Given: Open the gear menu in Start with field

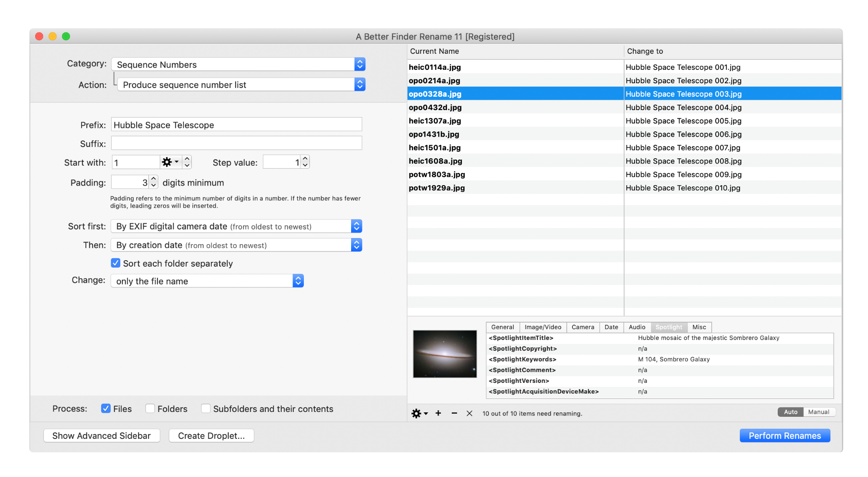Looking at the screenshot, I should pyautogui.click(x=170, y=162).
